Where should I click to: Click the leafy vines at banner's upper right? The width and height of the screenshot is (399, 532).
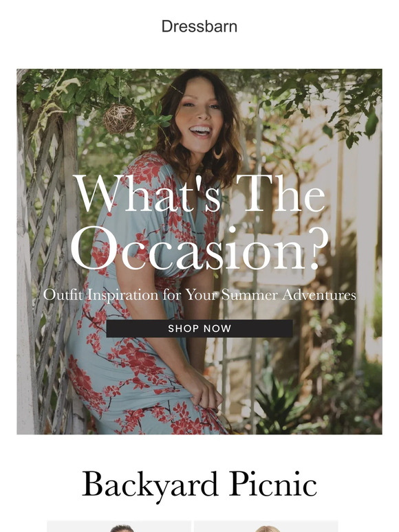click(326, 98)
